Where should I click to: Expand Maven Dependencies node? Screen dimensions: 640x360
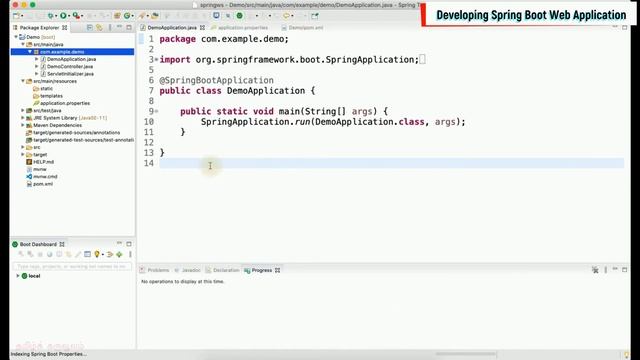pyautogui.click(x=23, y=125)
